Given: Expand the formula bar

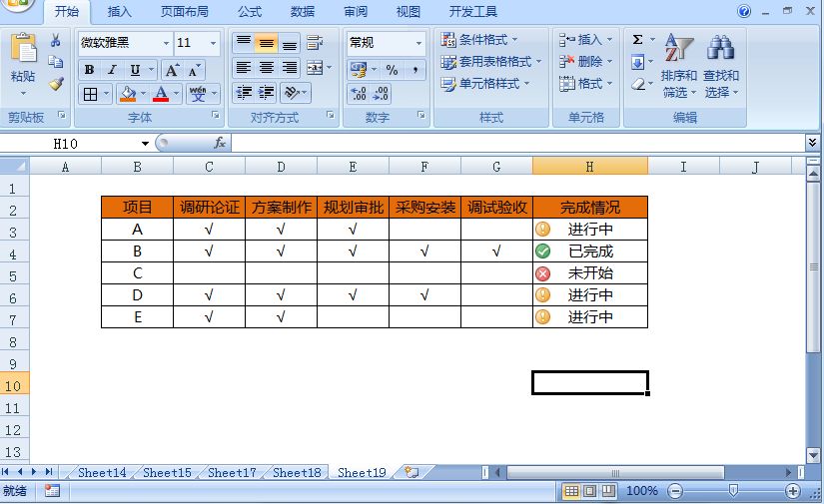Looking at the screenshot, I should (812, 143).
